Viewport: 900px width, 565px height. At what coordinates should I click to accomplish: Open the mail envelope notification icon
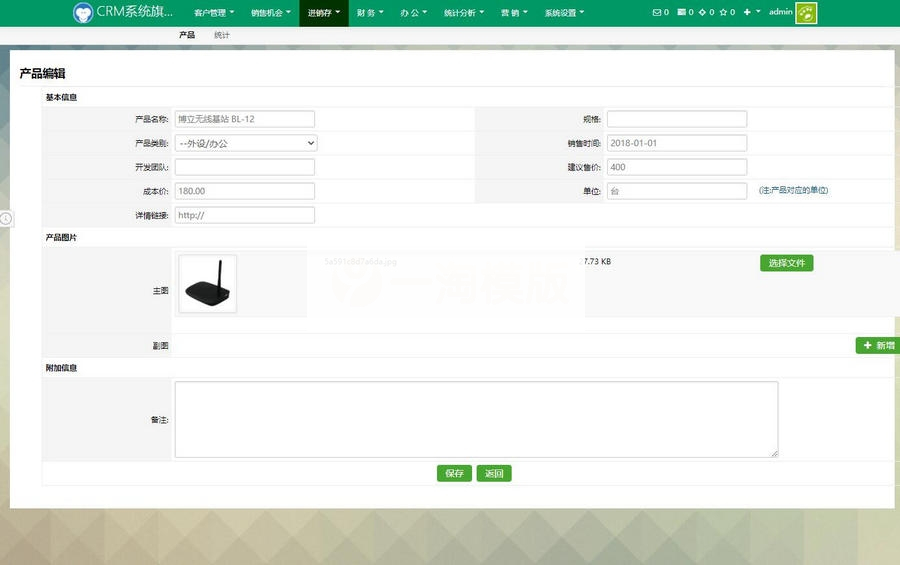click(657, 13)
